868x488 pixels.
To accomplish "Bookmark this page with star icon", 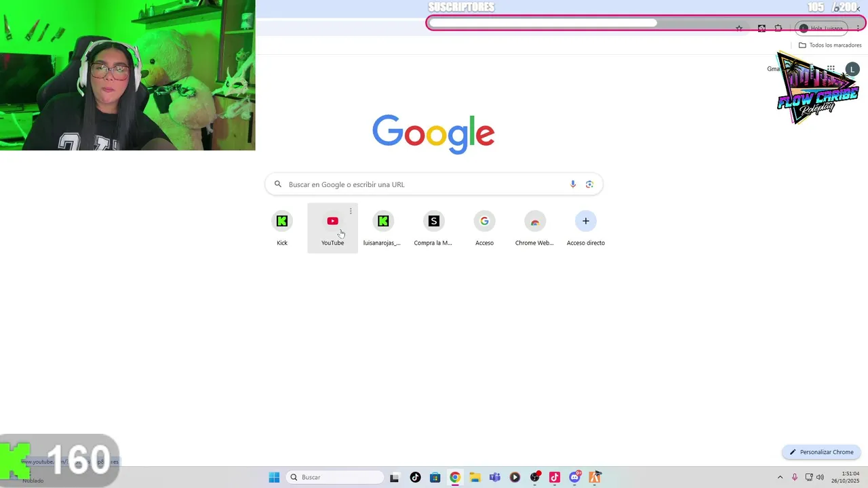I will pyautogui.click(x=739, y=28).
